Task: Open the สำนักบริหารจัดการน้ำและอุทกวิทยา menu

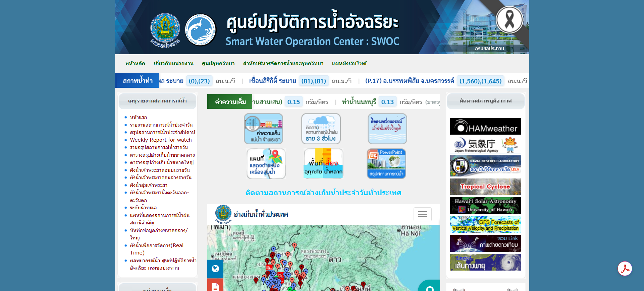Action: [283, 63]
